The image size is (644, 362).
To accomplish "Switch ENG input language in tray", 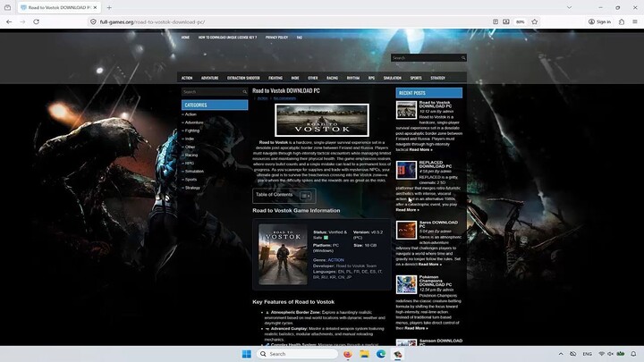I will (588, 354).
